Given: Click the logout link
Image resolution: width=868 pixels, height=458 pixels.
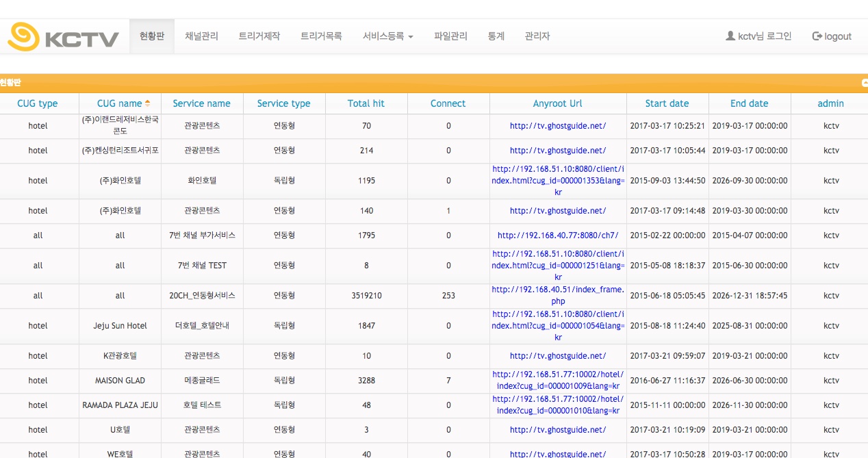Looking at the screenshot, I should [832, 36].
